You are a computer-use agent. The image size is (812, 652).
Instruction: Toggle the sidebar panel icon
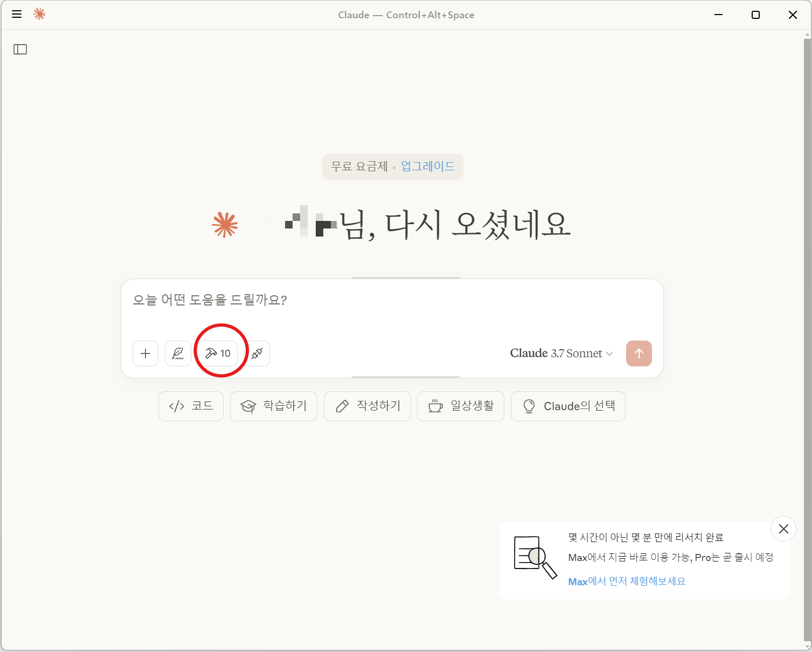(x=20, y=50)
